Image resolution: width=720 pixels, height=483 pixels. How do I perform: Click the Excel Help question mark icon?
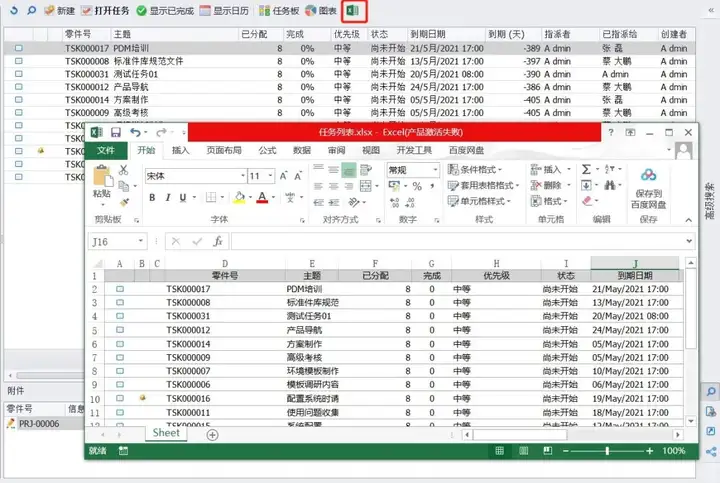click(611, 132)
